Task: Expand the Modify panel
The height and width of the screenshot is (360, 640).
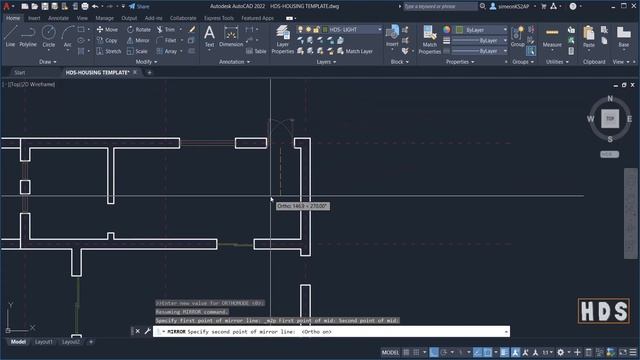Action: [146, 62]
